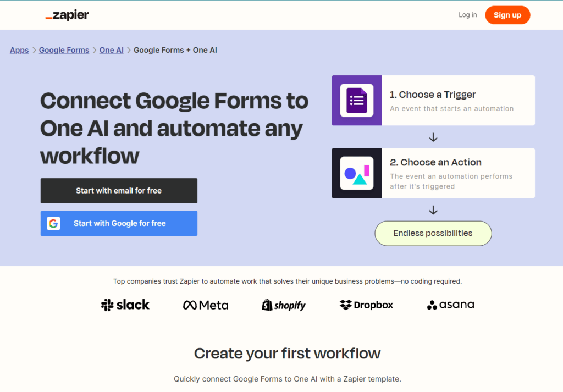Click the Shopify logo
This screenshot has height=392, width=563.
[284, 305]
